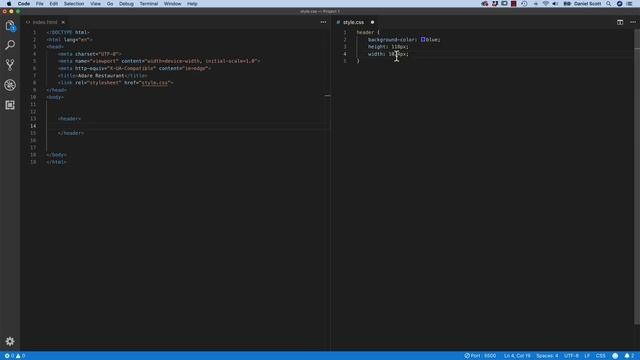
Task: Click the Wi-Fi menu bar icon
Action: point(546,4)
